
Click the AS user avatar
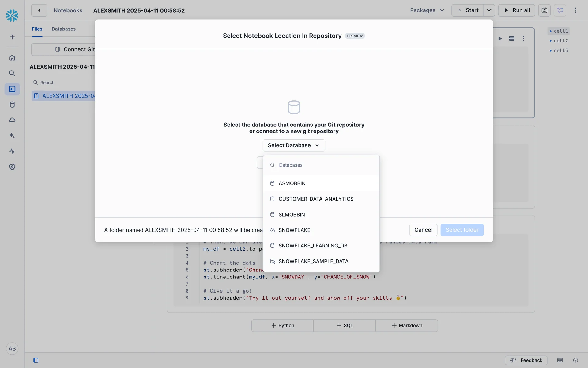pos(12,349)
